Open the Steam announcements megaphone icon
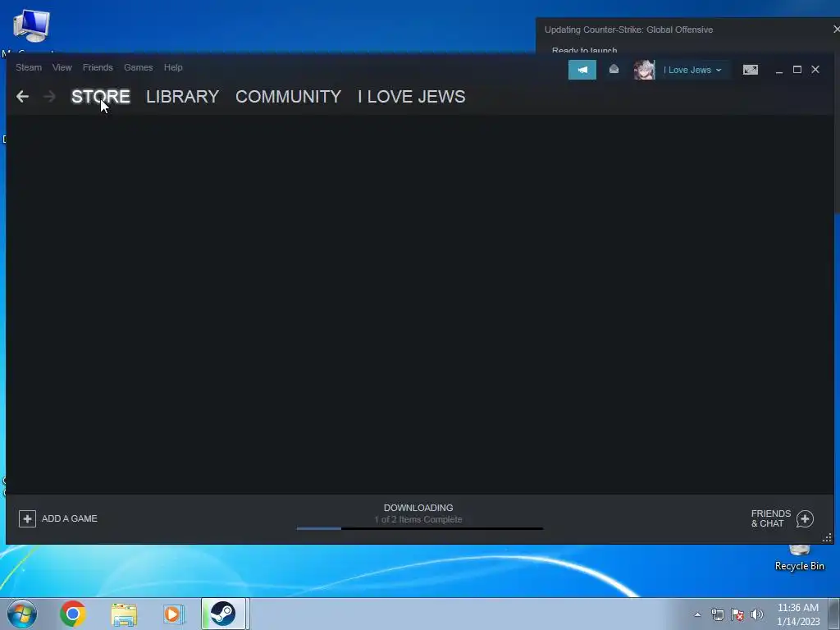 [x=582, y=70]
